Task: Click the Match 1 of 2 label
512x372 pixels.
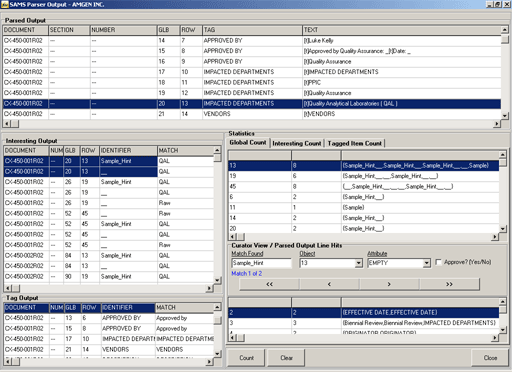Action: pos(247,273)
